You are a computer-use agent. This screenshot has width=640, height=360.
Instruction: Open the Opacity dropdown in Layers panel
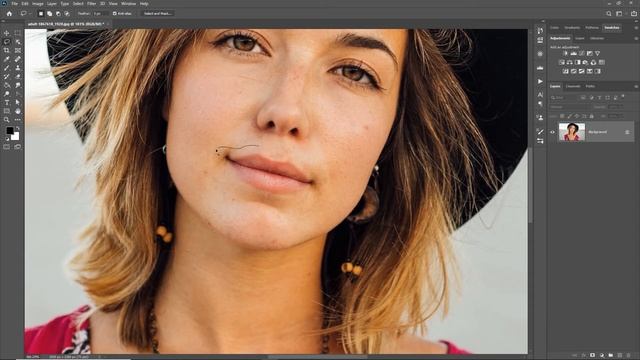tap(616, 107)
